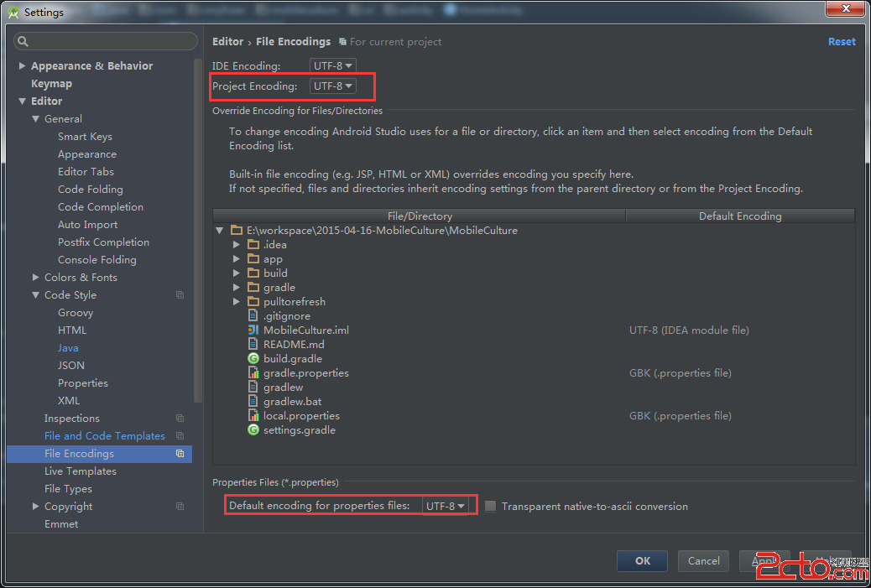The height and width of the screenshot is (588, 871).
Task: Click the gradle.properties file icon
Action: click(253, 372)
